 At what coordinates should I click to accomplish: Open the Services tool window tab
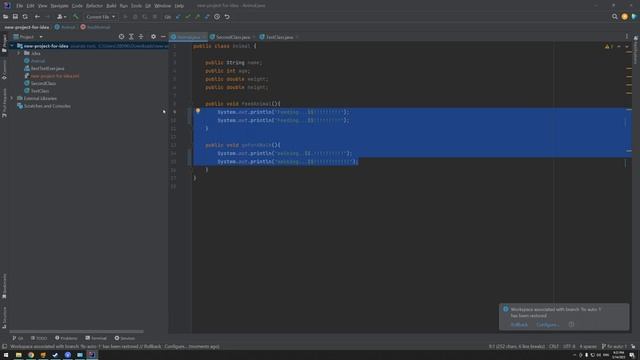click(124, 338)
